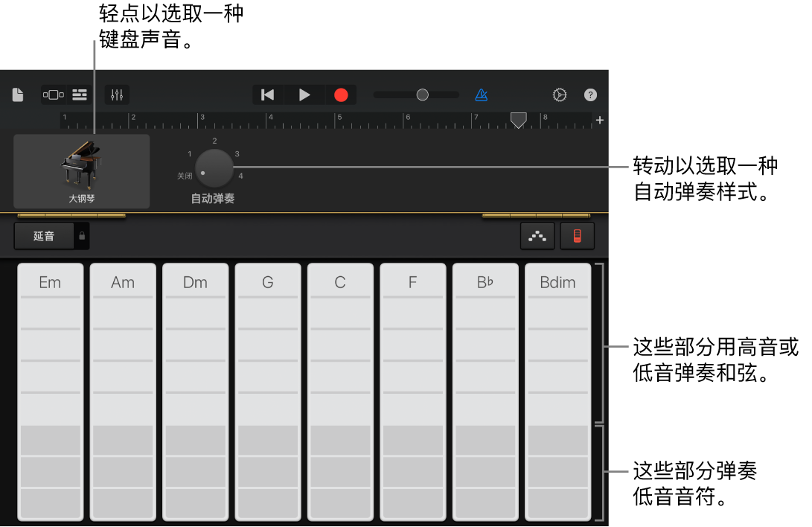Toggle the blue metronome icon
The width and height of the screenshot is (812, 527).
click(481, 95)
